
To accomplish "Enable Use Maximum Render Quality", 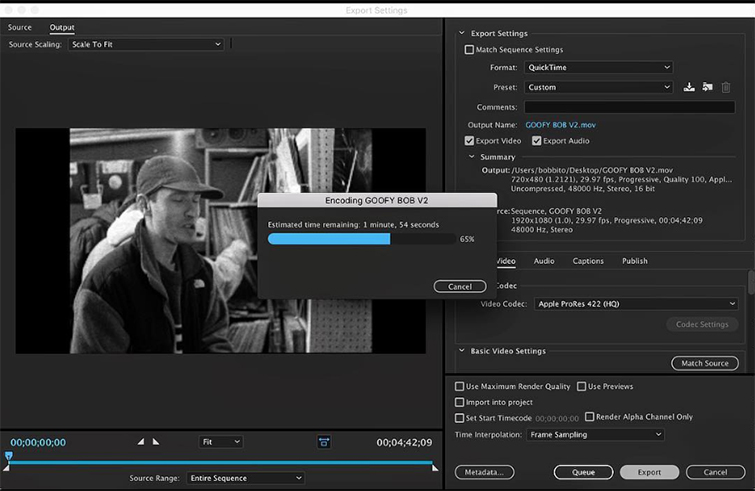I will [x=459, y=386].
